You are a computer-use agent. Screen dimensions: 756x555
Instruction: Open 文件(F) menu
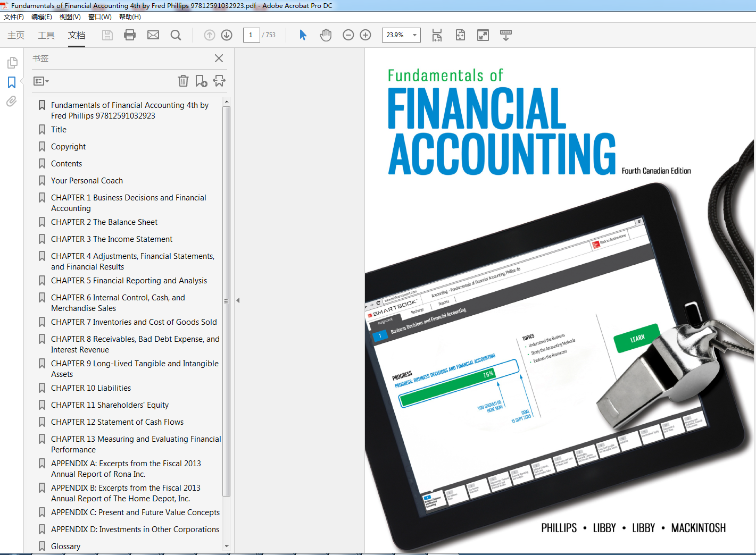(x=14, y=17)
